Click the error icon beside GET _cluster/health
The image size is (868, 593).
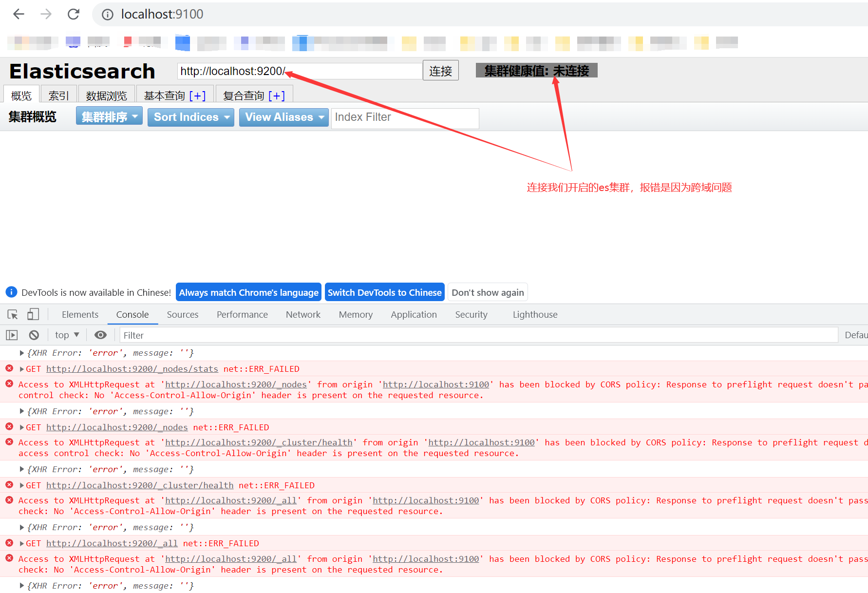point(9,485)
